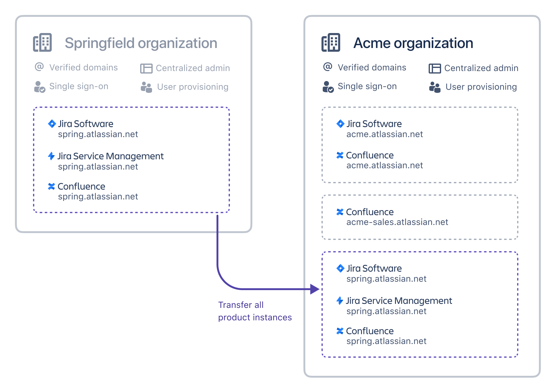The image size is (557, 392).
Task: Select Springfield's Centralized admin panel icon
Action: pyautogui.click(x=146, y=68)
